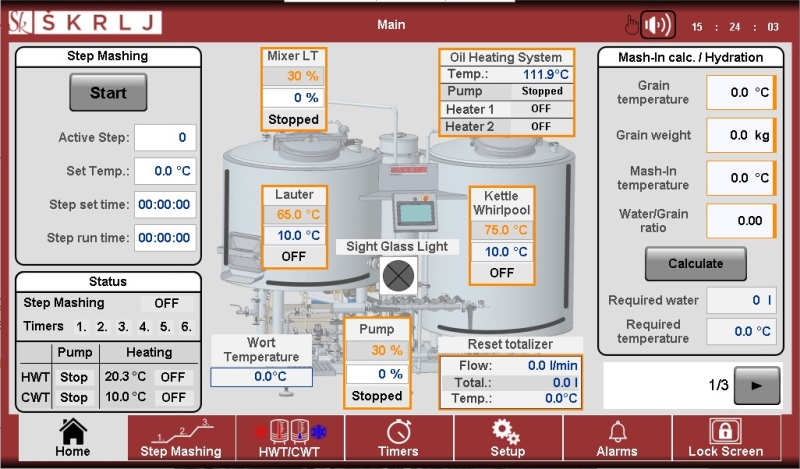The width and height of the screenshot is (800, 469).
Task: Click the Lock Screen padlock icon
Action: [x=725, y=430]
